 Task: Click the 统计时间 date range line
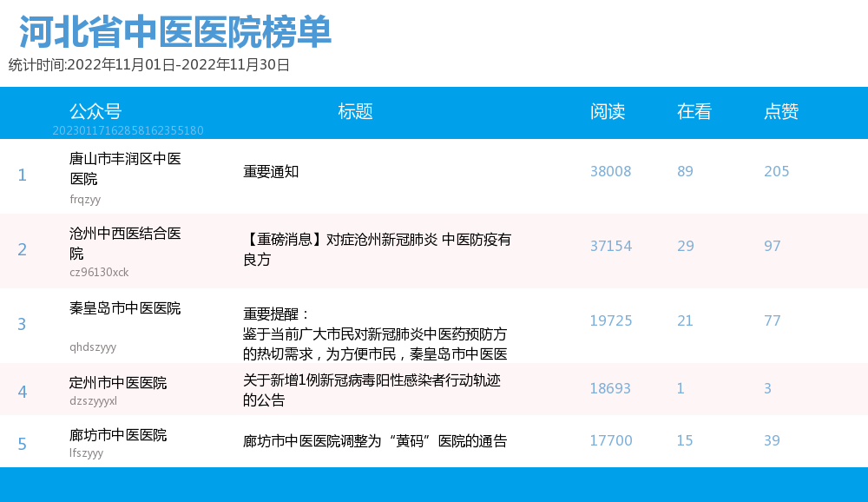[149, 65]
